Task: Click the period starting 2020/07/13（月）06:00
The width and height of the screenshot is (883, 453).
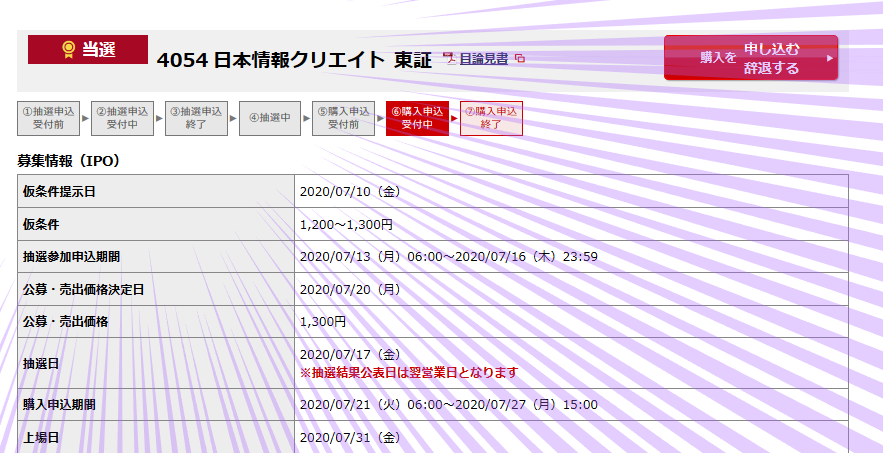Action: click(x=449, y=257)
